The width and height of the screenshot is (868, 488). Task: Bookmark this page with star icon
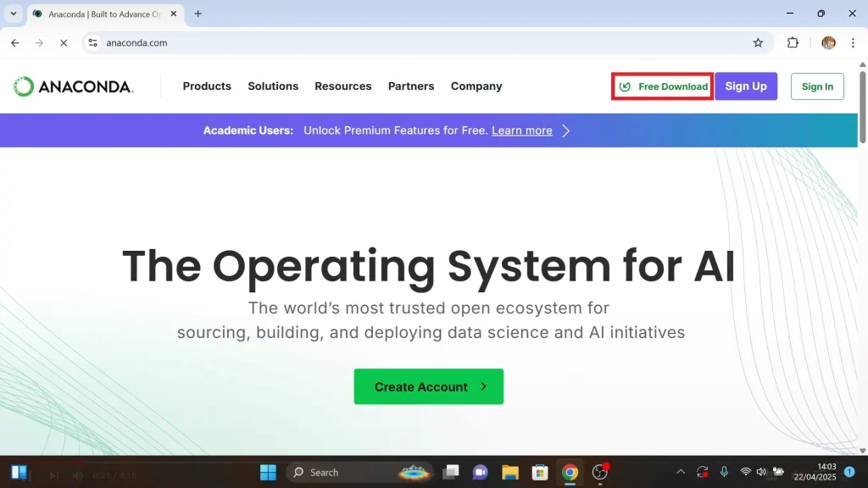click(758, 42)
